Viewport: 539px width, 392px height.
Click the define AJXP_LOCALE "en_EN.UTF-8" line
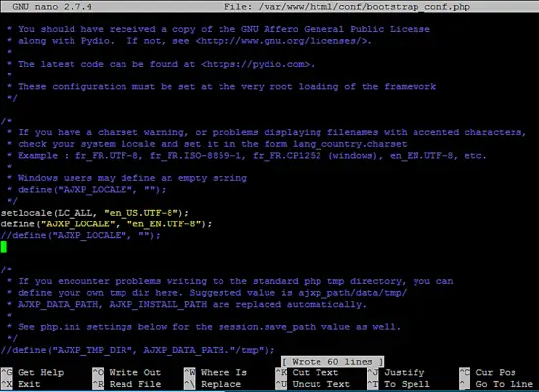click(106, 223)
